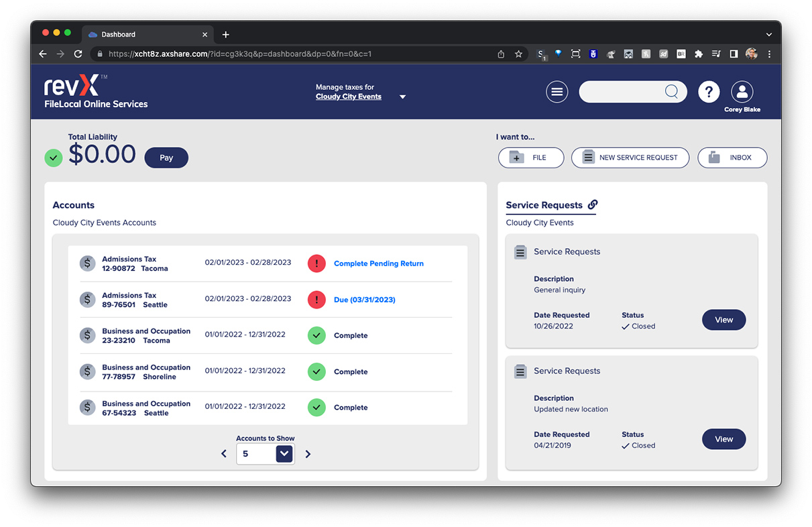Click green check icon for 67-54323 Seattle
Screen dimensions: 812x527
coord(316,407)
